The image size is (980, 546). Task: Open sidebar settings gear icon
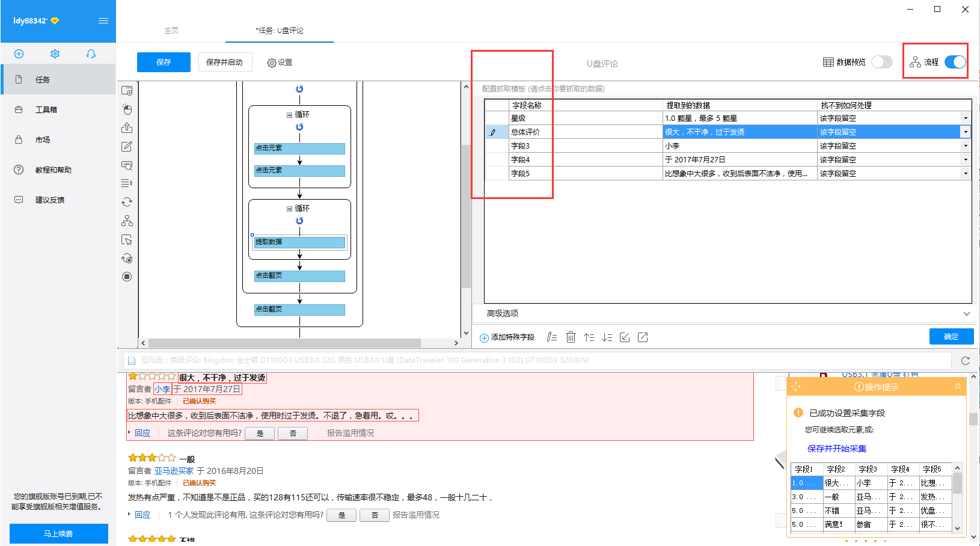click(55, 54)
